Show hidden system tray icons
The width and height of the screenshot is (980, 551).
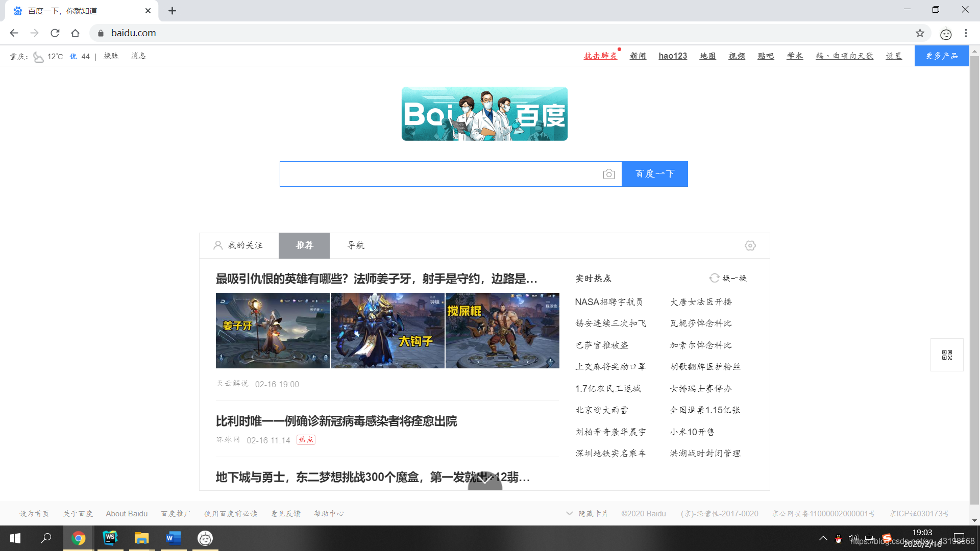[x=823, y=538]
